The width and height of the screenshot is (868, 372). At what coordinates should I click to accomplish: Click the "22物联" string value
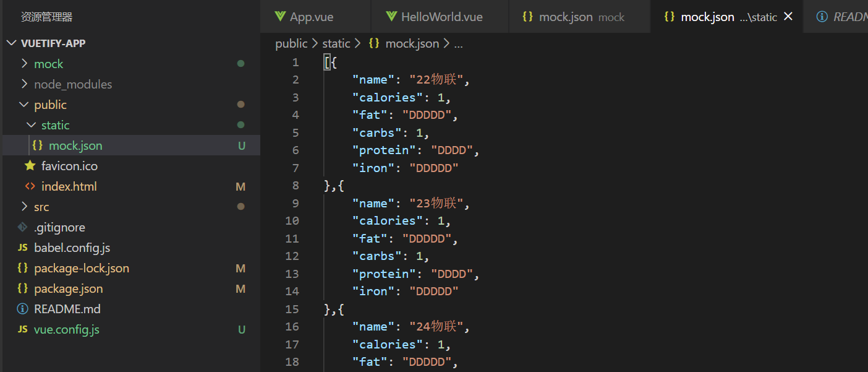[436, 79]
